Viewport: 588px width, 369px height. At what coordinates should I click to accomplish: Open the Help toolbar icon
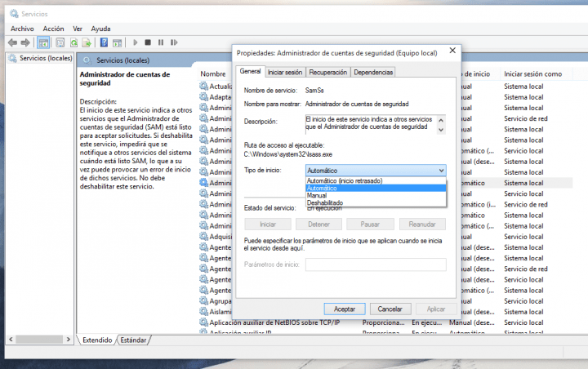(104, 42)
